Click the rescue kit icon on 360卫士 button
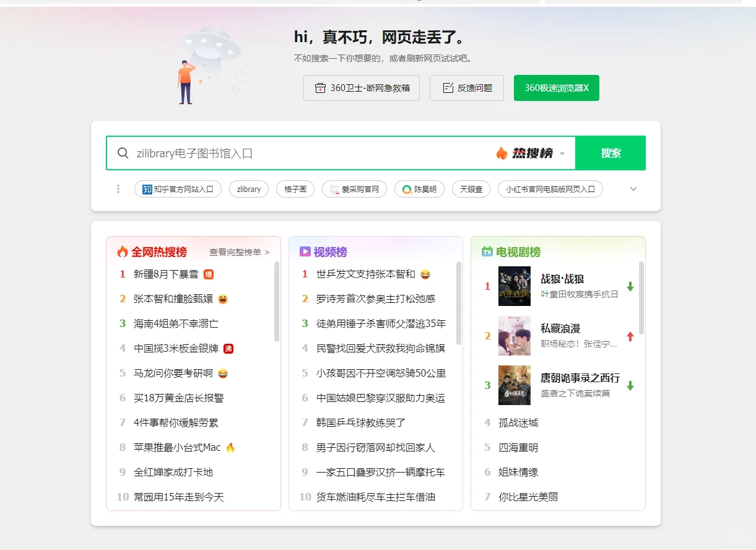 click(320, 88)
